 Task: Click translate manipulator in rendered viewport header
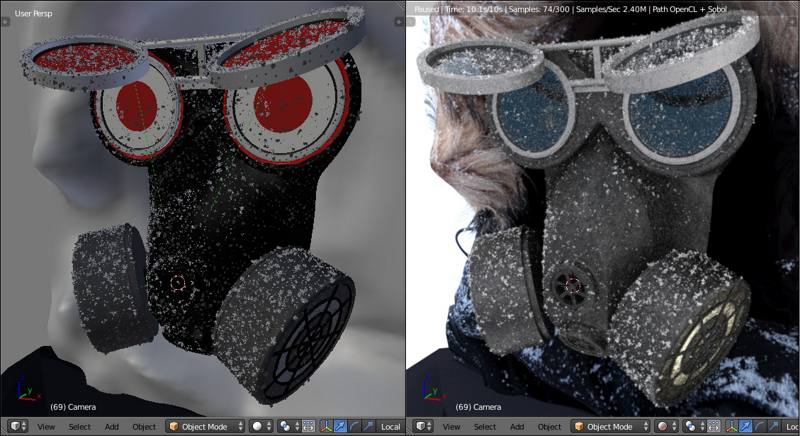point(748,426)
